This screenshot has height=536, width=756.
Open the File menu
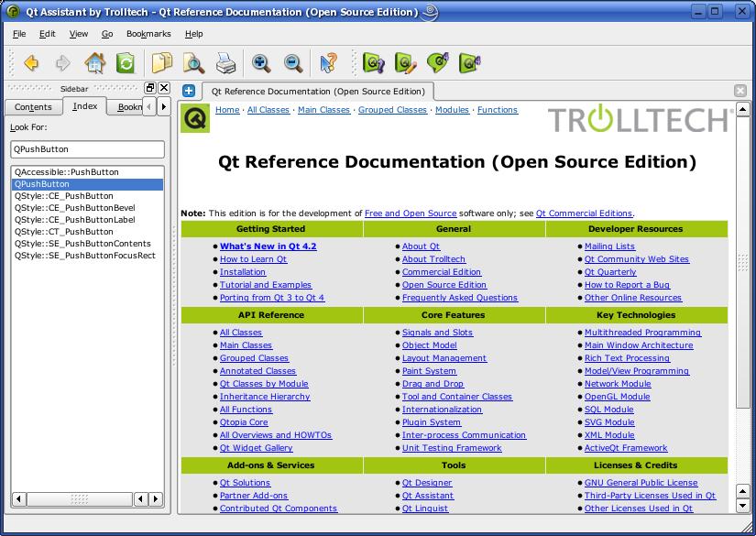(x=19, y=34)
